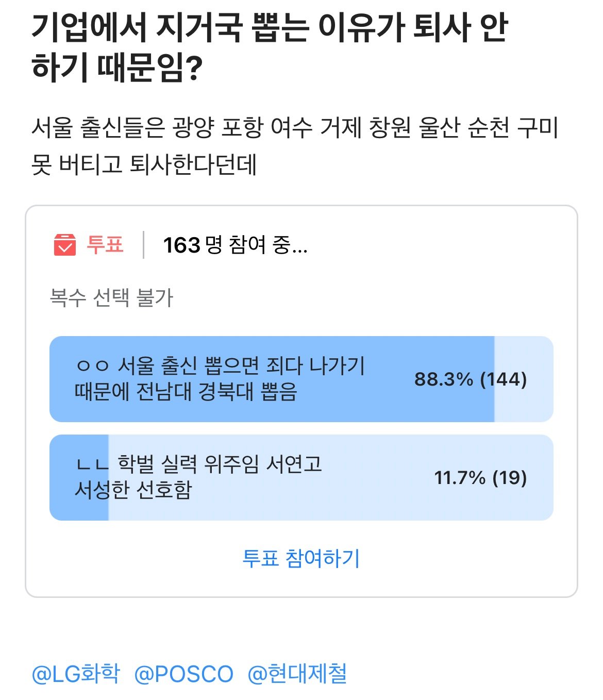
Task: Click the post title 기업에서 지거국 뽑는 이유
Action: coord(270,28)
